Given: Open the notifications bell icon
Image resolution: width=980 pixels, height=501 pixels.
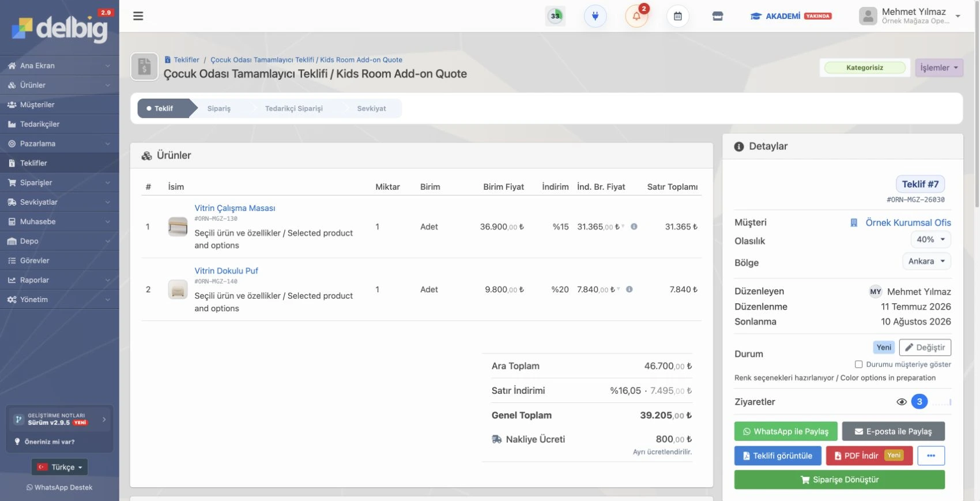Looking at the screenshot, I should coord(636,16).
